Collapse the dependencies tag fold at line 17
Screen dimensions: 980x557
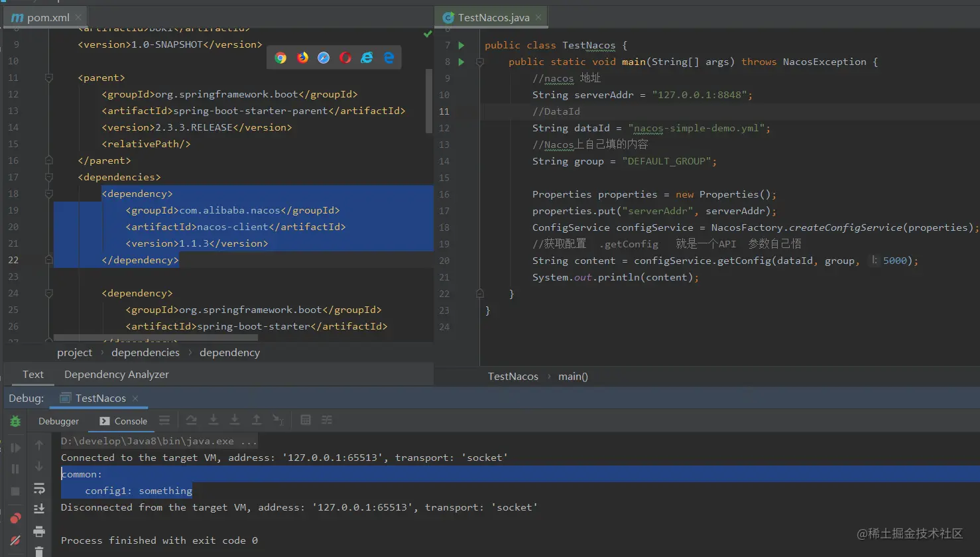pyautogui.click(x=49, y=178)
